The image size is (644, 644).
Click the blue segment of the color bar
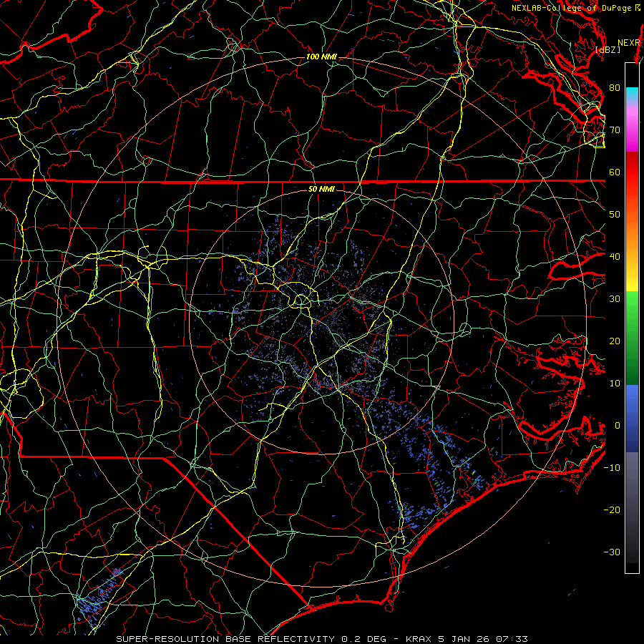pos(632,419)
